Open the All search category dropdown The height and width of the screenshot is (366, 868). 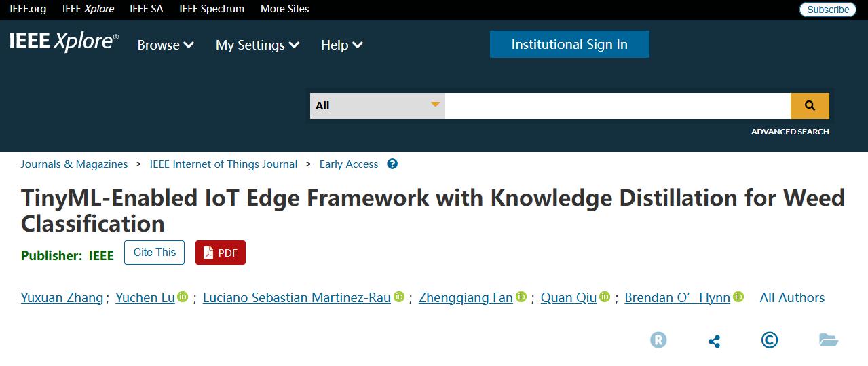(377, 105)
